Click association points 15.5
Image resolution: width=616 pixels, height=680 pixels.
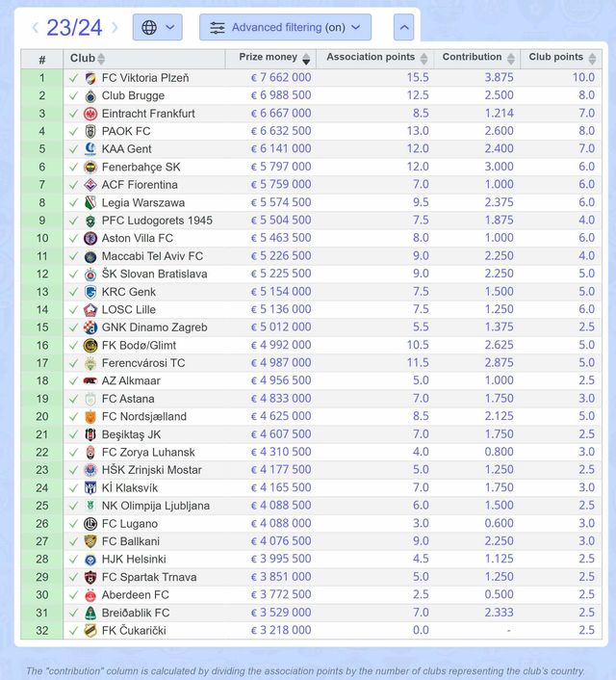click(x=418, y=78)
